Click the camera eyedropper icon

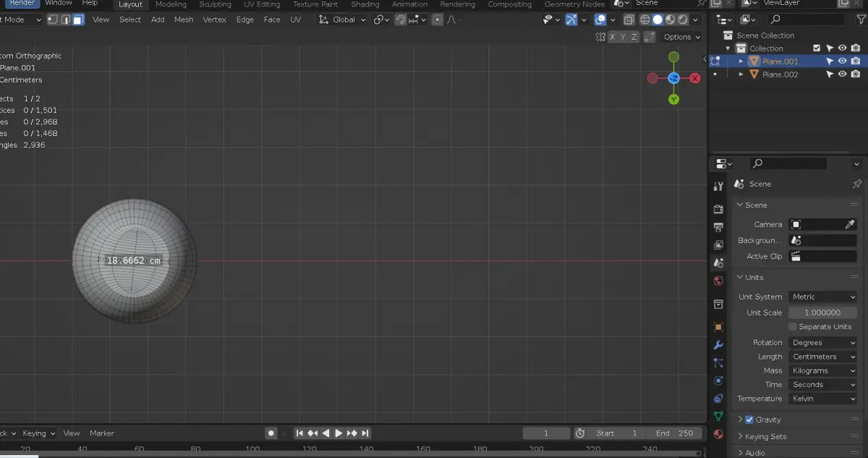coord(850,224)
